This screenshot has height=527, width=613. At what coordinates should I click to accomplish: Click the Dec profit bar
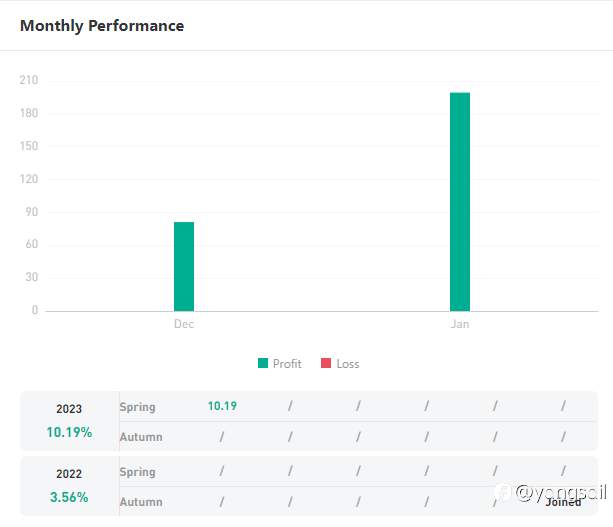tap(184, 266)
